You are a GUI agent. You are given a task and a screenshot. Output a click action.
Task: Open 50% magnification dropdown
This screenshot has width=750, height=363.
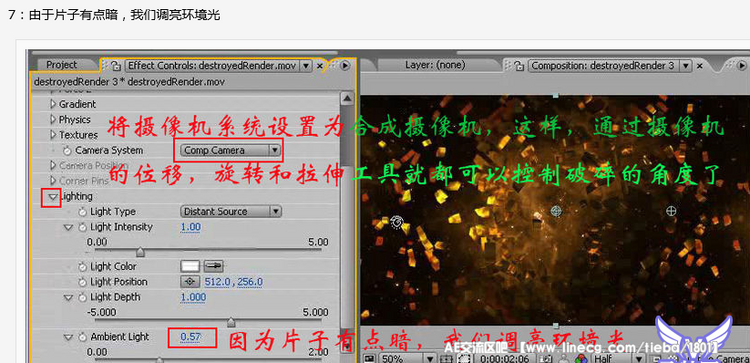click(407, 358)
